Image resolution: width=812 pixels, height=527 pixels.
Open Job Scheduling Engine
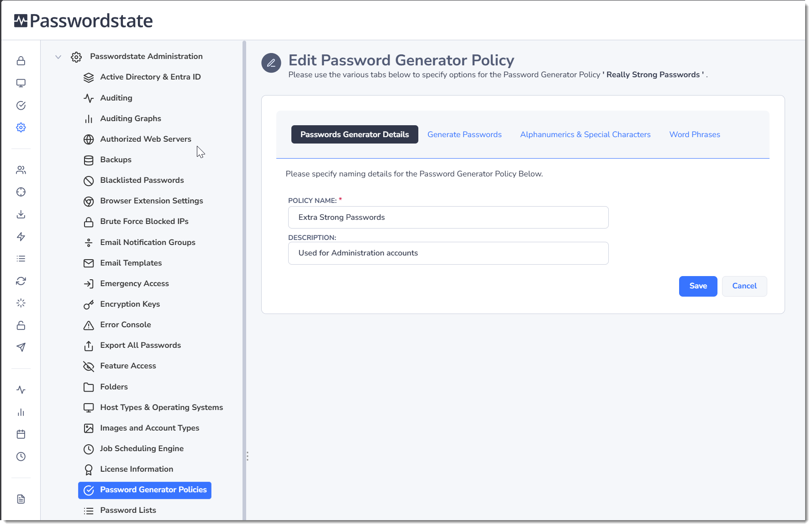(142, 448)
